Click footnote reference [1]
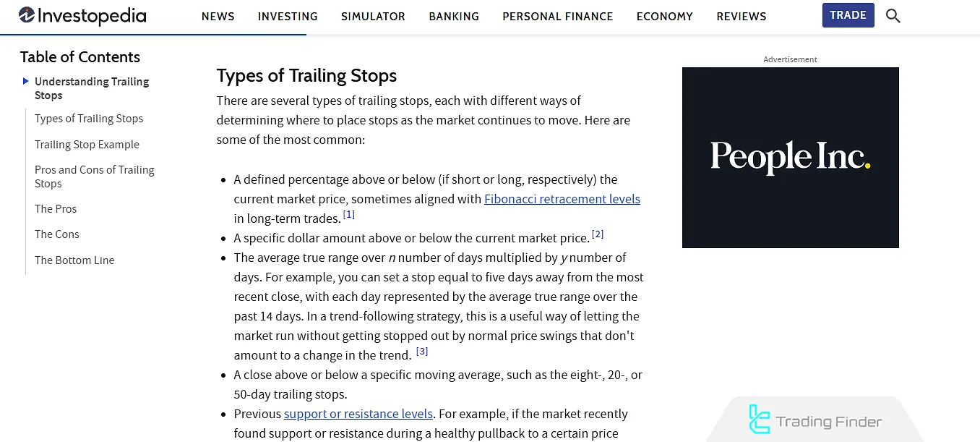This screenshot has height=442, width=980. click(x=349, y=213)
